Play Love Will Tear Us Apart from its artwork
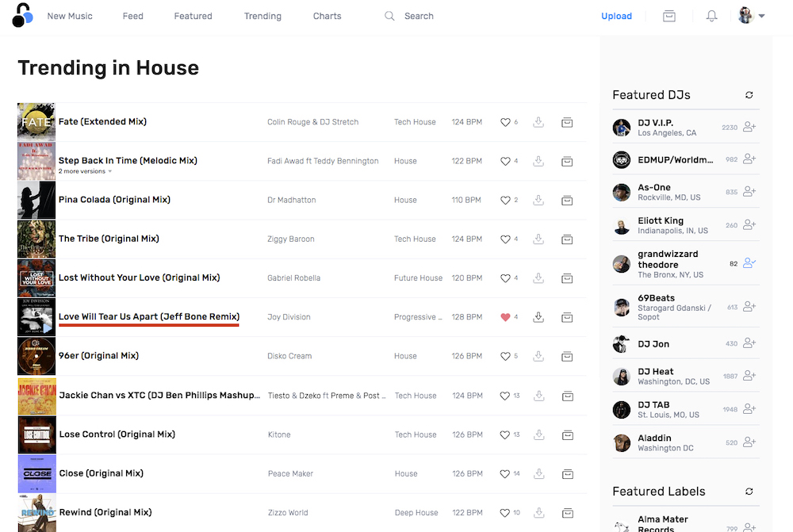Viewport: 793px width, 532px height. click(x=36, y=317)
